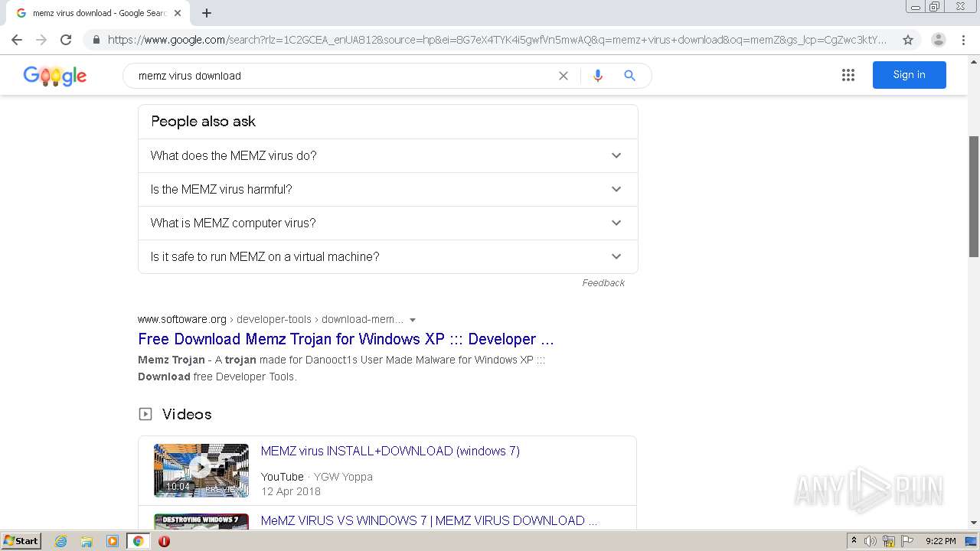Click the Feedback link
The height and width of the screenshot is (551, 980).
click(603, 283)
